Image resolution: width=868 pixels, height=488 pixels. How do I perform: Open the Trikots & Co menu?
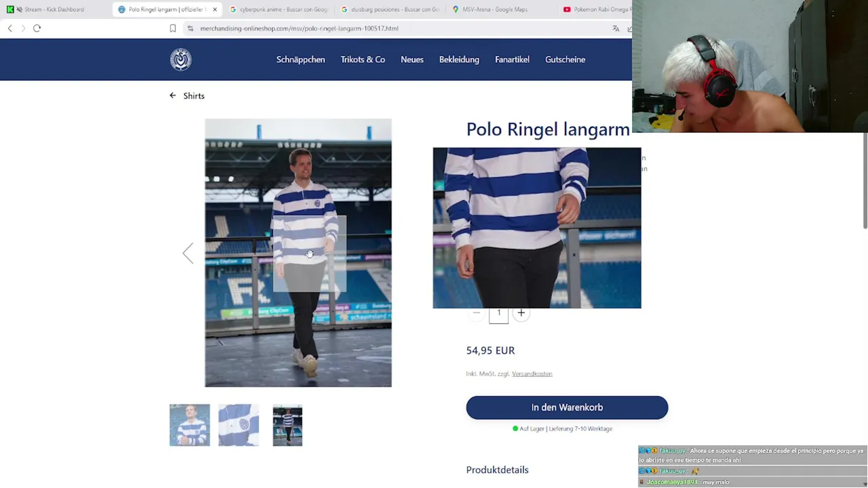[x=363, y=60]
